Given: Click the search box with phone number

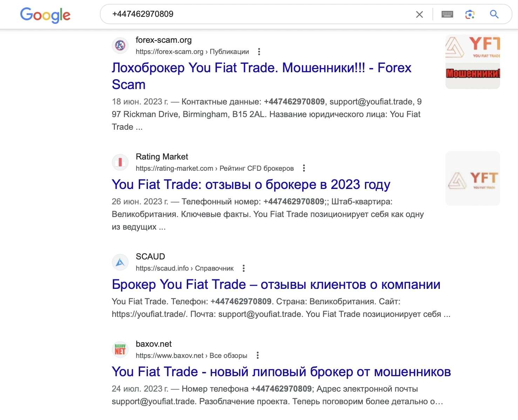Looking at the screenshot, I should [259, 14].
